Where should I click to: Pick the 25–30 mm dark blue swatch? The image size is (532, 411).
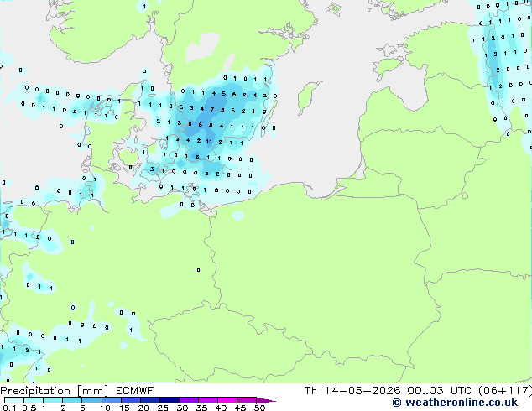coord(169,400)
